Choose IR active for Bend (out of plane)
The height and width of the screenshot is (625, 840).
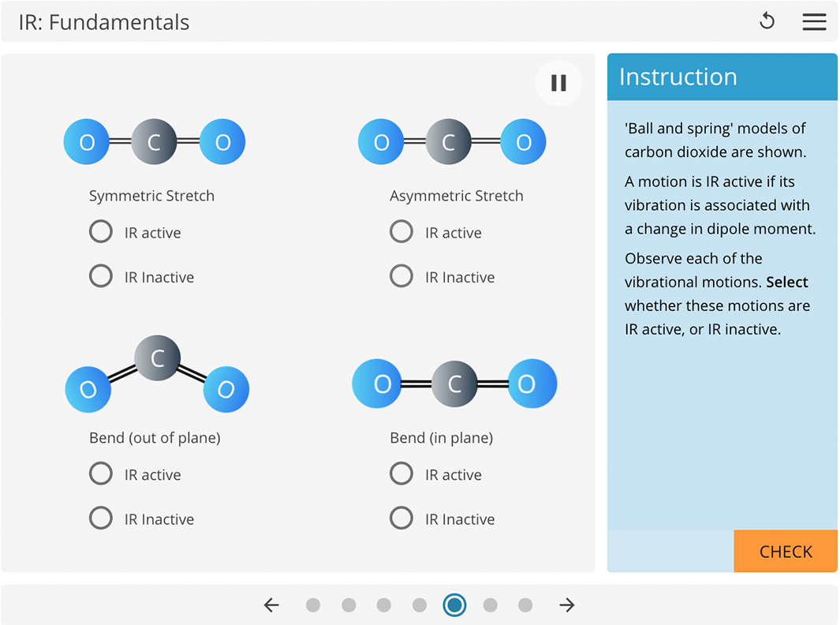pyautogui.click(x=101, y=474)
